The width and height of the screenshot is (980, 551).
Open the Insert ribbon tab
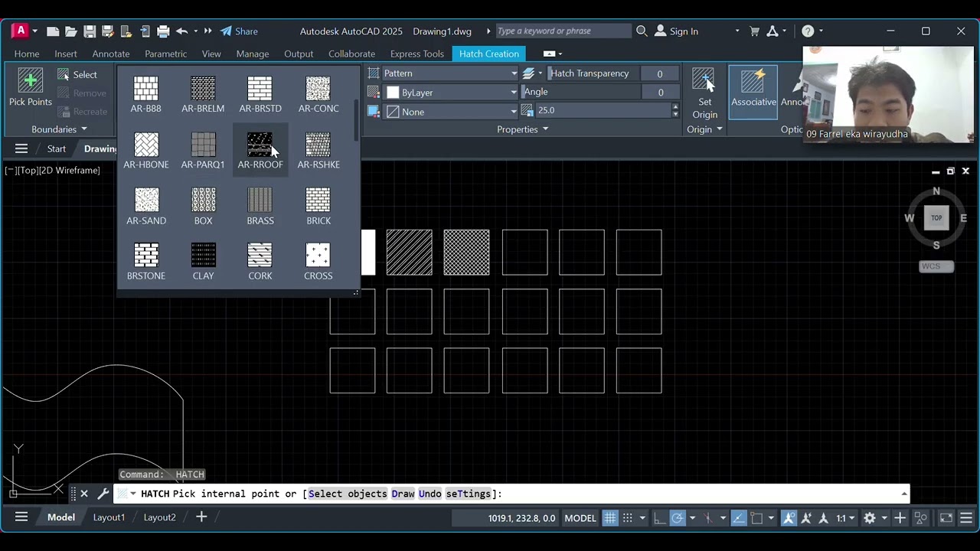click(x=66, y=54)
